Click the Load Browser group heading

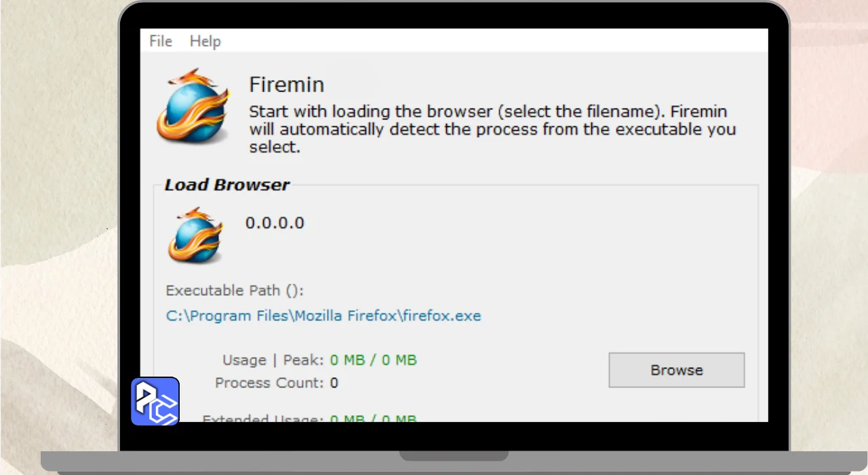(226, 185)
